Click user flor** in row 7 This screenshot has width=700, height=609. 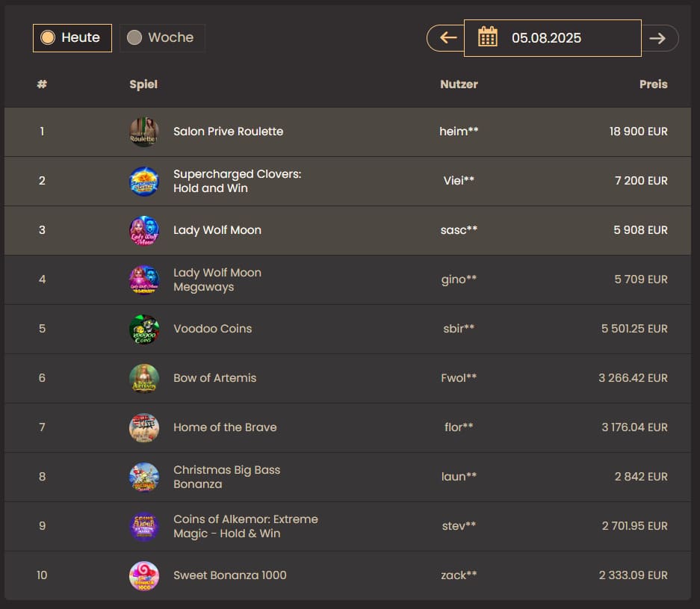pyautogui.click(x=459, y=427)
